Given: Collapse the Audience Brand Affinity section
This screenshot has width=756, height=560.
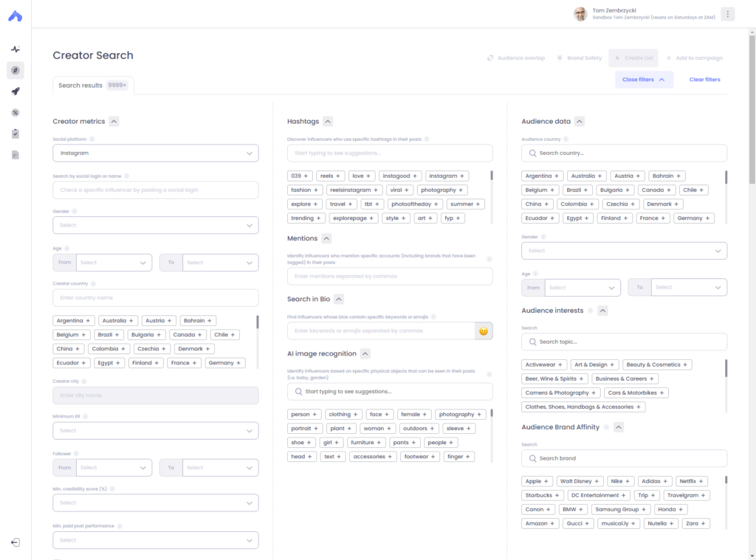Looking at the screenshot, I should pyautogui.click(x=619, y=426).
